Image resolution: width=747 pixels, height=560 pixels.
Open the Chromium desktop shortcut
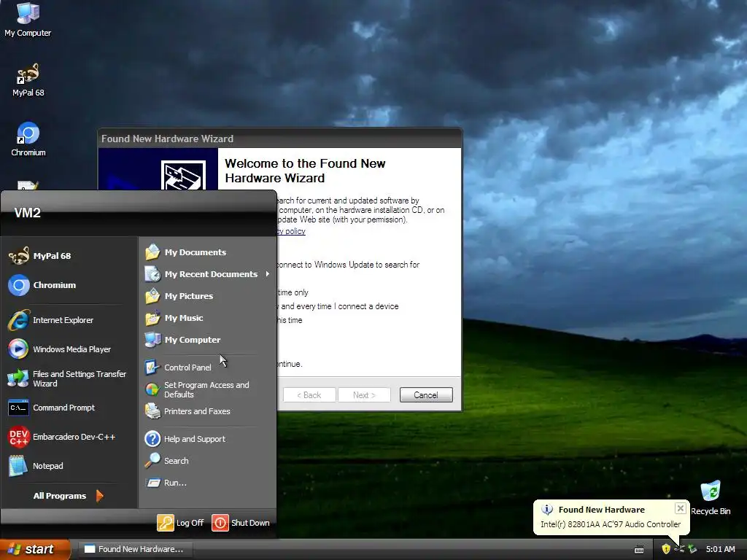tap(28, 139)
